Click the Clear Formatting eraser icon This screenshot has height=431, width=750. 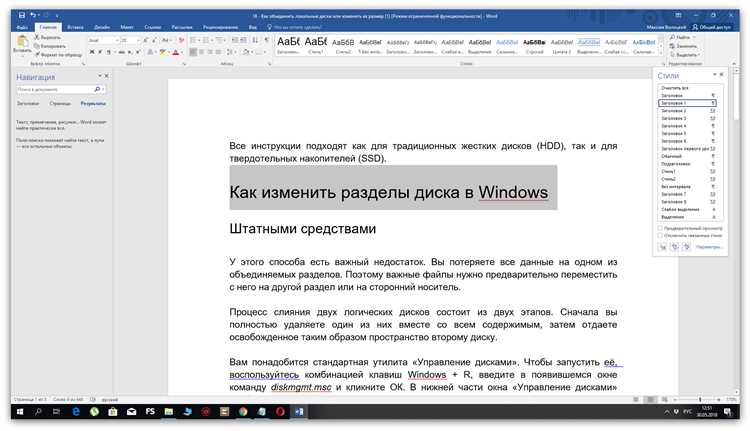coord(181,40)
